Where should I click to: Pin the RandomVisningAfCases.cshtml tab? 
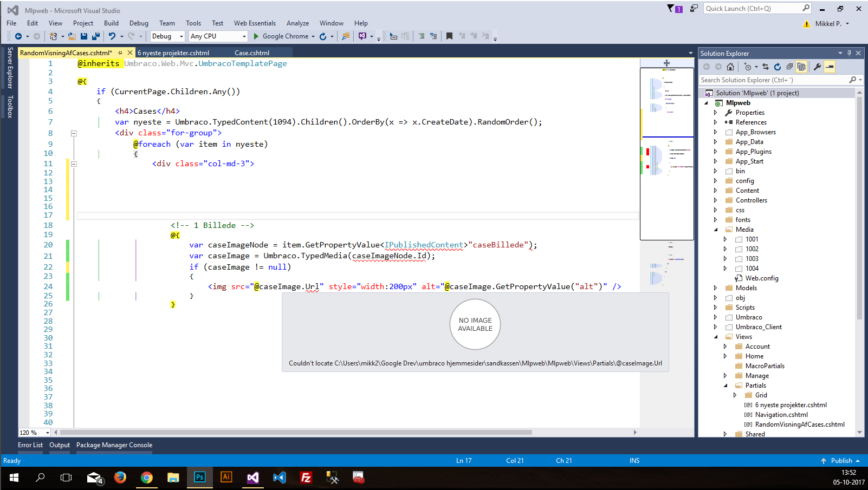(120, 53)
